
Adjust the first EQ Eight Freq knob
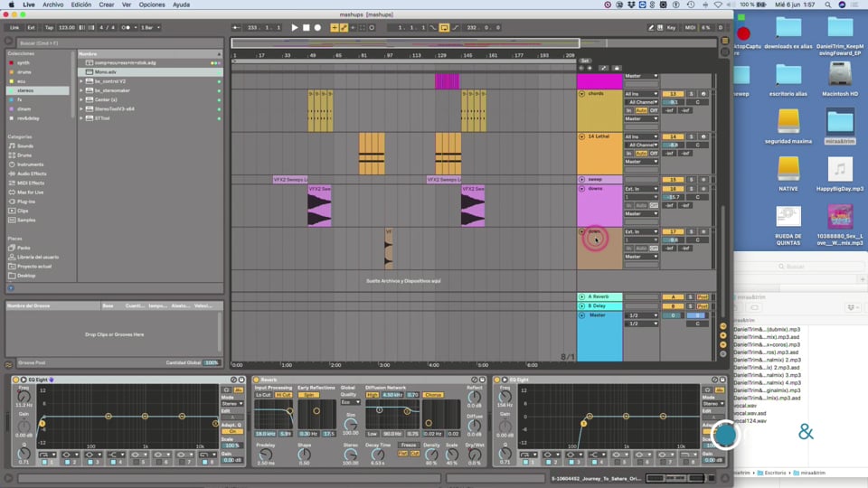(24, 396)
